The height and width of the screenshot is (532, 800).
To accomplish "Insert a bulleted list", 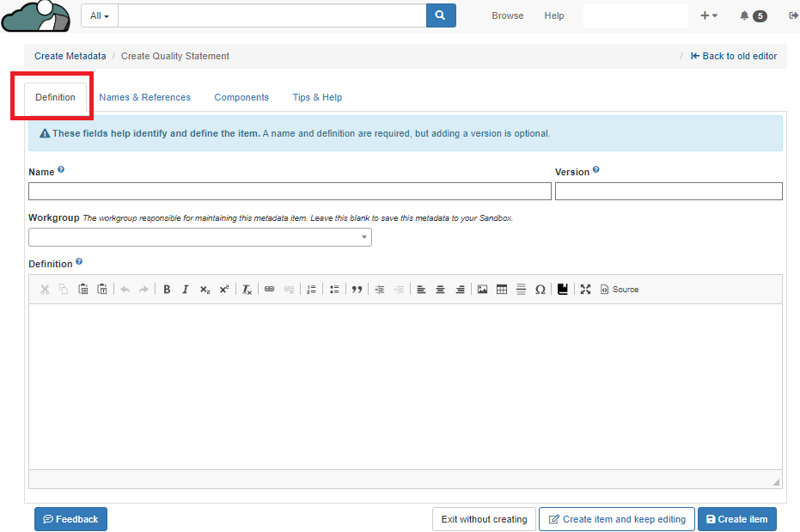I will pos(334,290).
